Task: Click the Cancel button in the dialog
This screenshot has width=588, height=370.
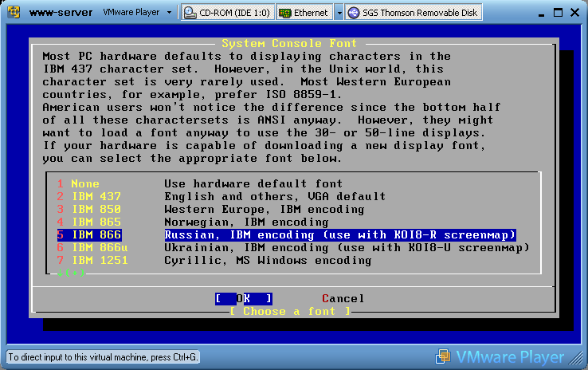Action: point(343,299)
